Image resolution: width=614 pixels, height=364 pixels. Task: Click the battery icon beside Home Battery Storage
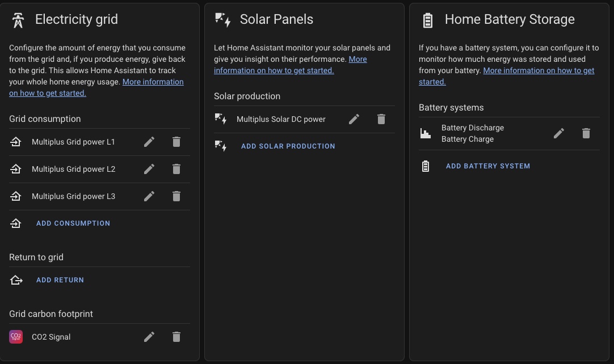pos(427,19)
